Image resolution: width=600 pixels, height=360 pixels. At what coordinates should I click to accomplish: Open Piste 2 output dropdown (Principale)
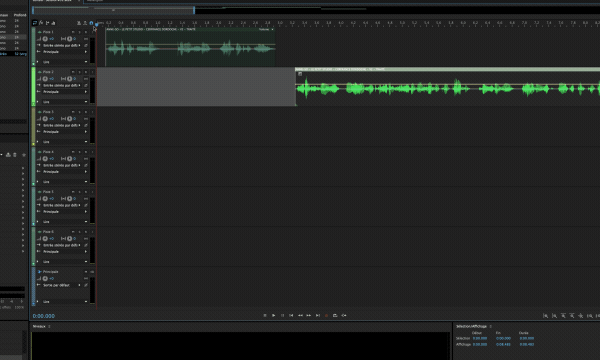(64, 92)
